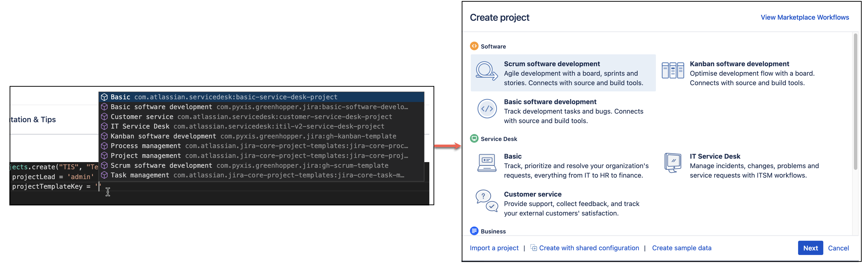Click the Scrum software development template icon

click(x=487, y=71)
